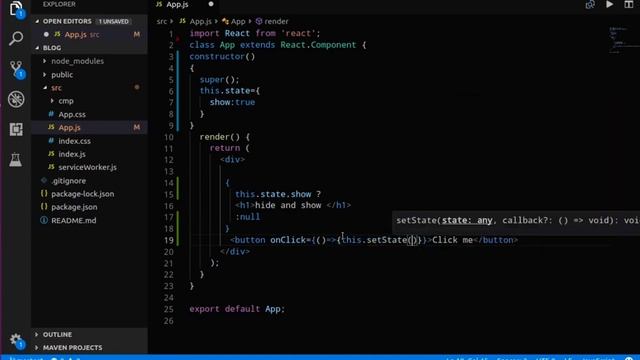Screen dimensions: 640x360
Task: Click the EXPLORER panel title
Action: (x=59, y=4)
